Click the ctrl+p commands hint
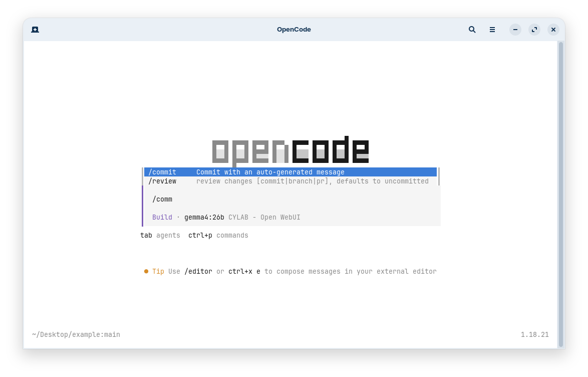 pos(218,235)
